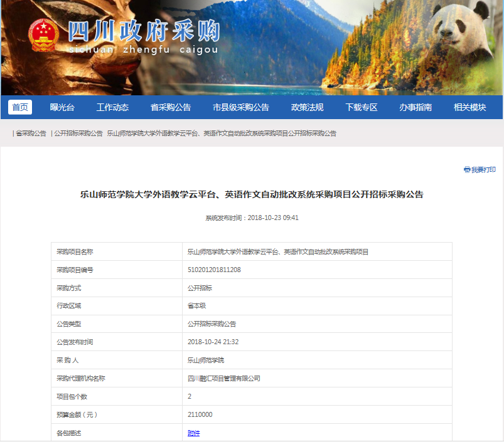Click the 公开招标采购公告 breadcrumb link
The height and width of the screenshot is (442, 504).
[78, 134]
